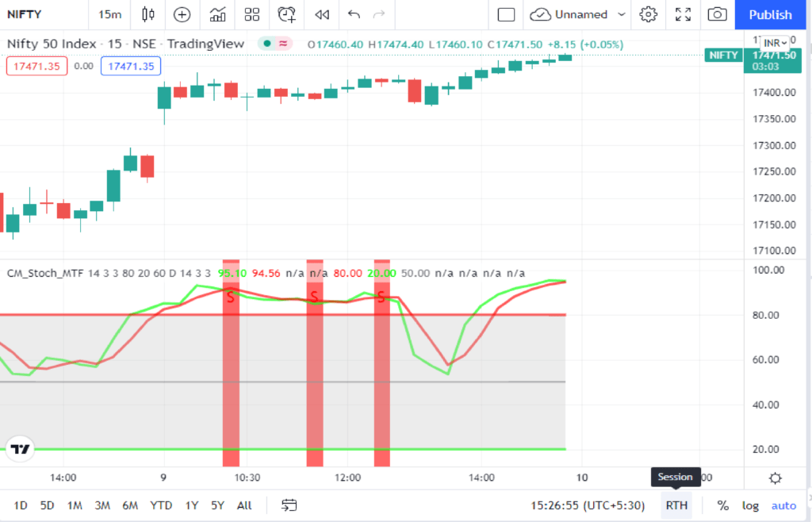Screen dimensions: 812x522
Task: Add symbol to compare with plus icon
Action: pos(182,14)
